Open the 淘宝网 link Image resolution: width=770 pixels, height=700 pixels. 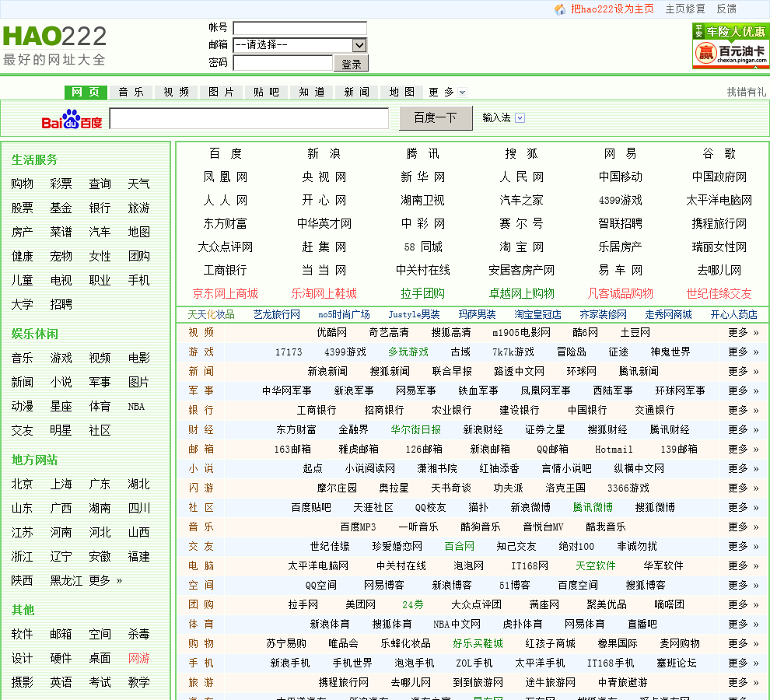[521, 247]
